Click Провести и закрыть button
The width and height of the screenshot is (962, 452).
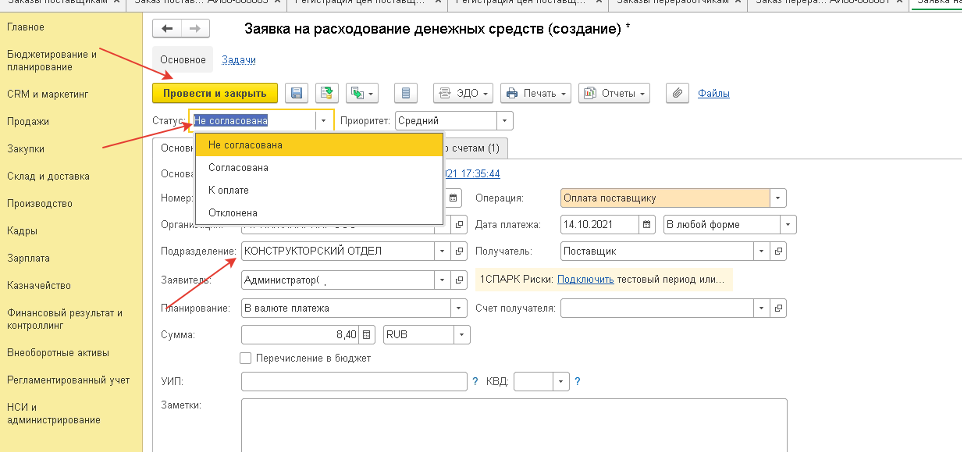click(215, 93)
